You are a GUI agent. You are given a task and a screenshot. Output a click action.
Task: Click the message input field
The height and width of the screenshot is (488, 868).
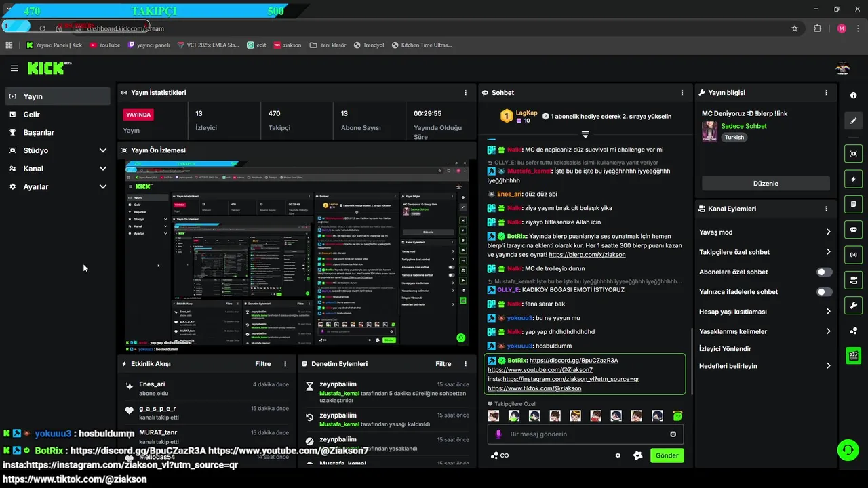tap(585, 434)
